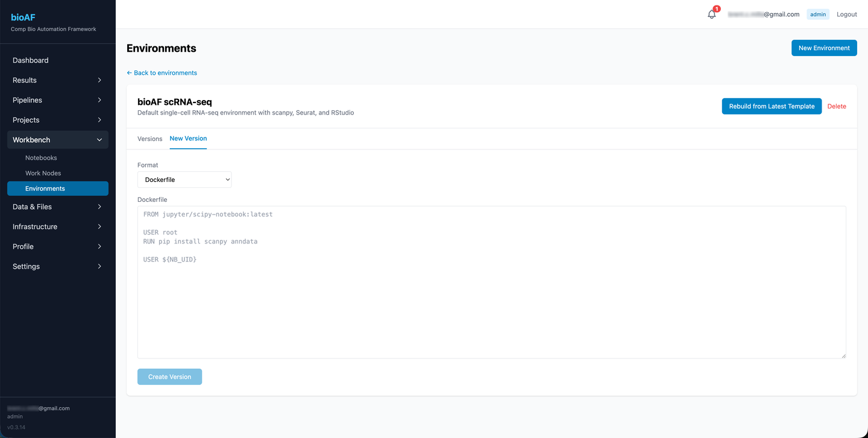The width and height of the screenshot is (868, 438).
Task: Expand the Profile sidebar section
Action: 58,246
